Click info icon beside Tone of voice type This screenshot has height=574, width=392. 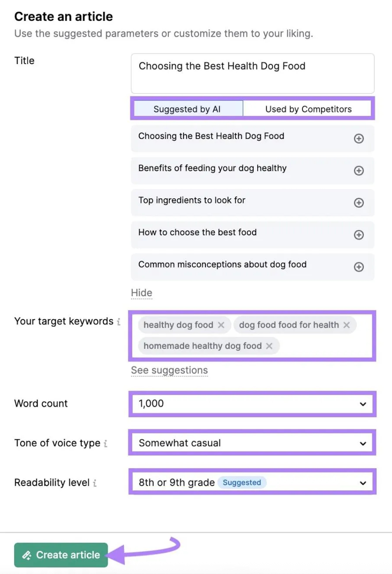pos(106,443)
